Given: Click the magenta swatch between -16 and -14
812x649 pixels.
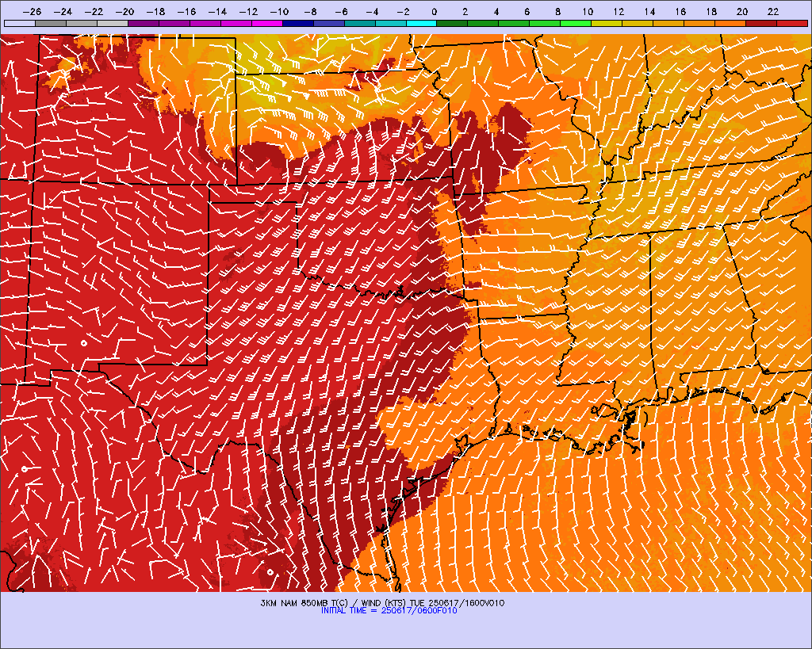Looking at the screenshot, I should pos(205,23).
